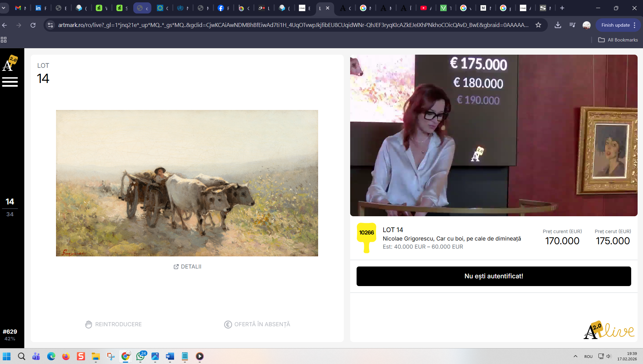
Task: Open a new browser tab
Action: tap(562, 8)
